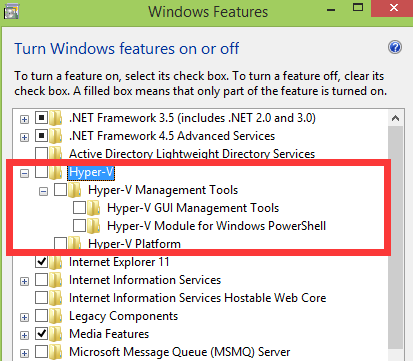
Task: Uncheck the Media Features checkbox
Action: coord(41,334)
